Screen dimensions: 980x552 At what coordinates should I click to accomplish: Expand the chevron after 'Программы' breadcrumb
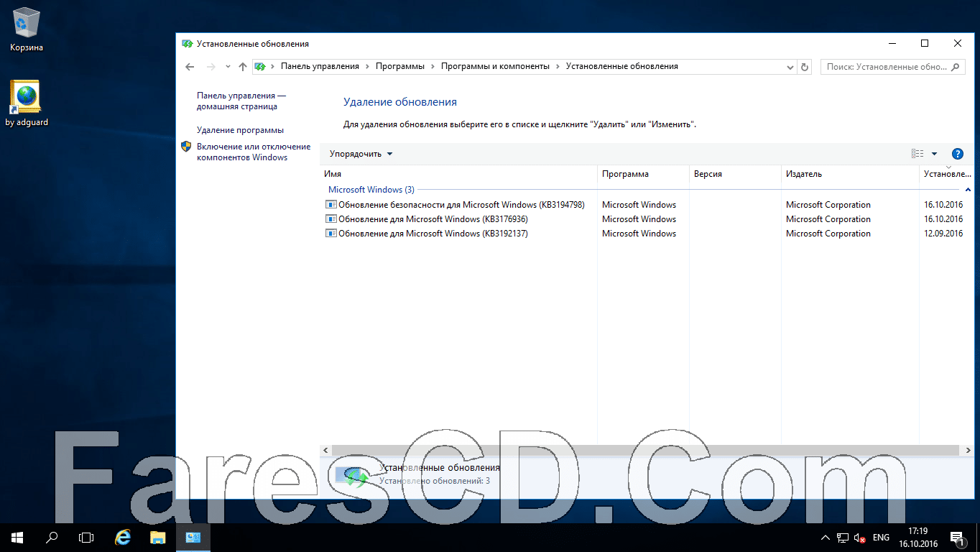pos(433,66)
